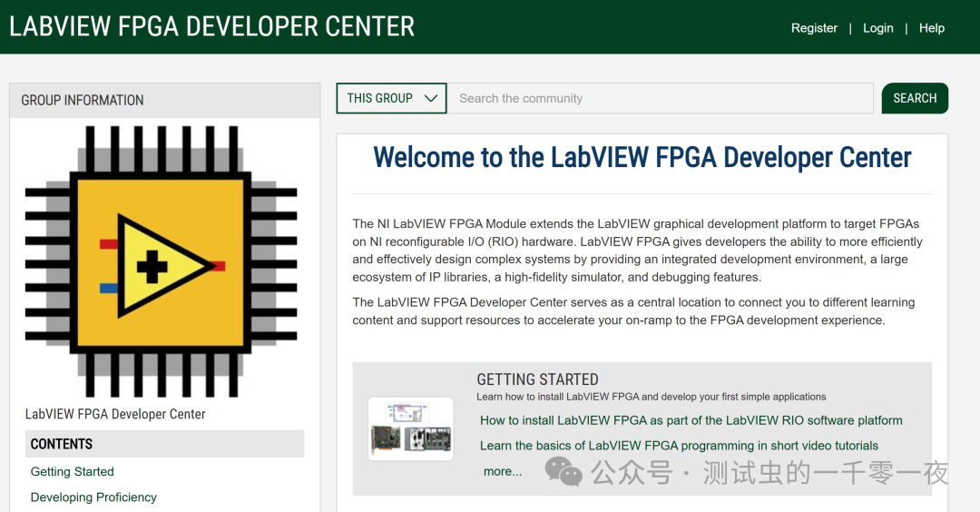Go to LABVIEW FPGA DEVELOPER CENTER header title
Screen dimensions: 980x512
click(211, 26)
